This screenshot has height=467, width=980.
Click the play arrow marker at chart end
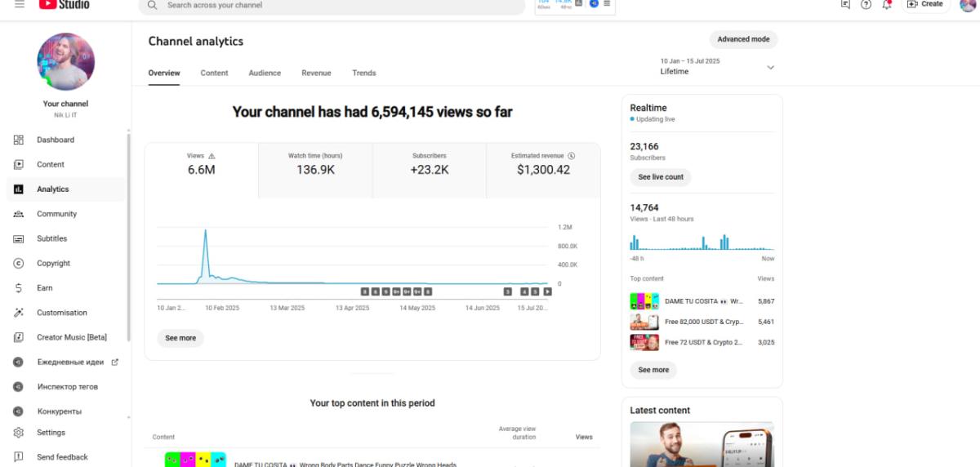(x=547, y=291)
